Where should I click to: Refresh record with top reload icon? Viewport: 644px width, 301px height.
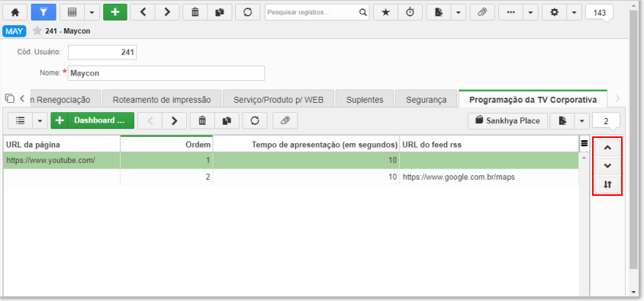pyautogui.click(x=247, y=12)
